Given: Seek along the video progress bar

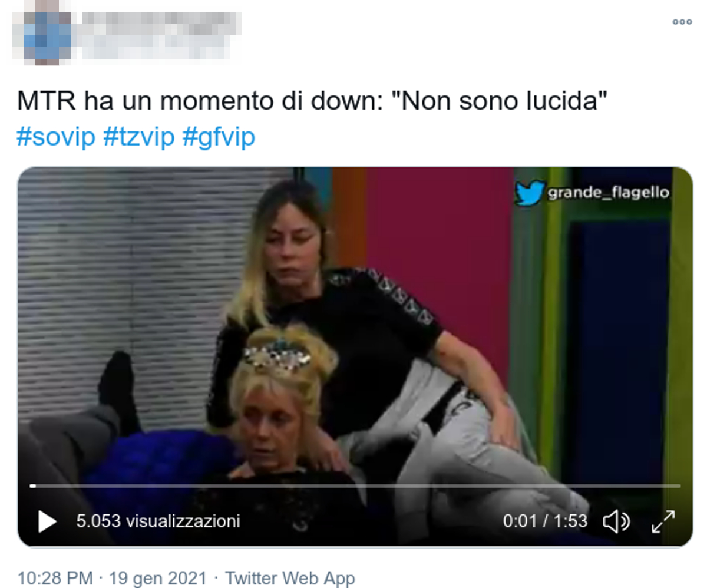Looking at the screenshot, I should coord(355,486).
